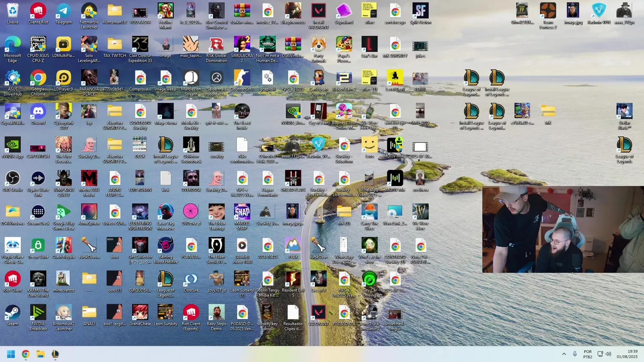The width and height of the screenshot is (644, 362).
Task: Launch Clash Royale from desktop
Action: coord(63,248)
